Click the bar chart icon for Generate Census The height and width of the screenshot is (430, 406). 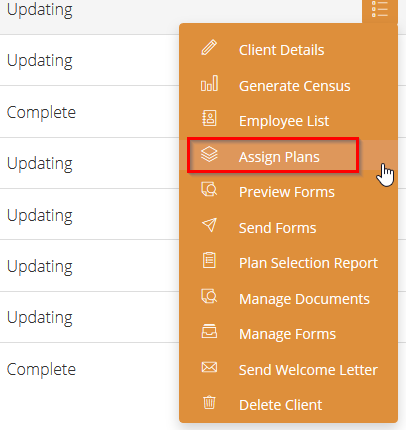click(209, 83)
